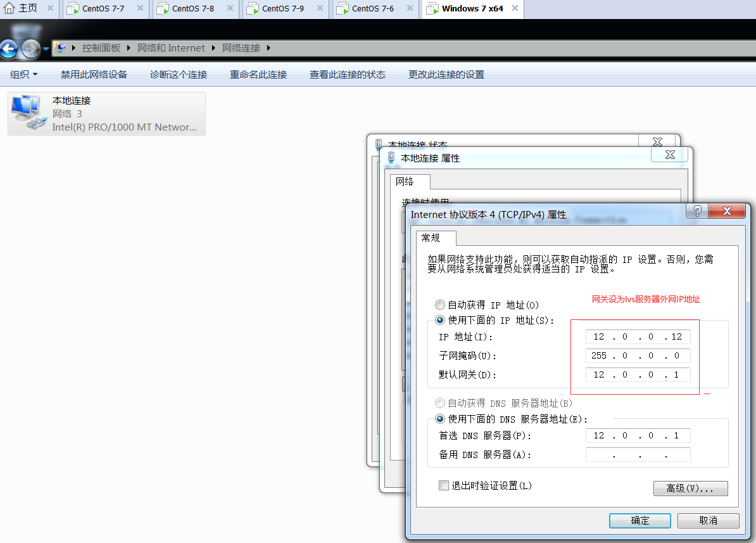
Task: Click the 首选 DNS 服务器 input field
Action: click(x=638, y=435)
